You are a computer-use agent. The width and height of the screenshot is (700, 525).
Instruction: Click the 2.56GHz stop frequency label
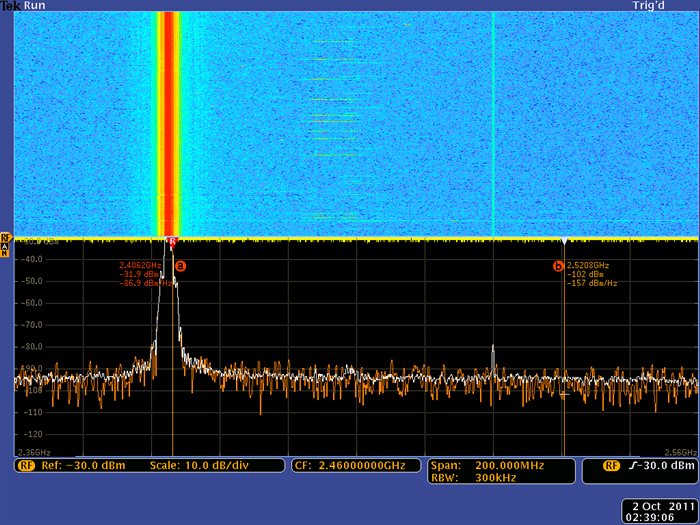point(681,452)
